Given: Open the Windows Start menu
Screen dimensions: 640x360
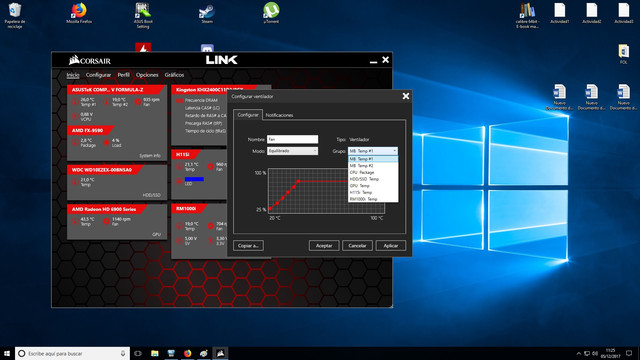Looking at the screenshot, I should tap(7, 353).
